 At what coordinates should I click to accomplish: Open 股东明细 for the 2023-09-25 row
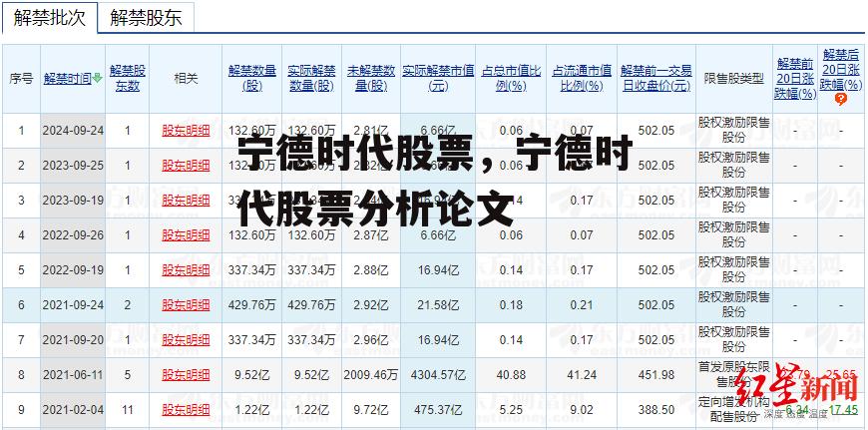coord(186,166)
